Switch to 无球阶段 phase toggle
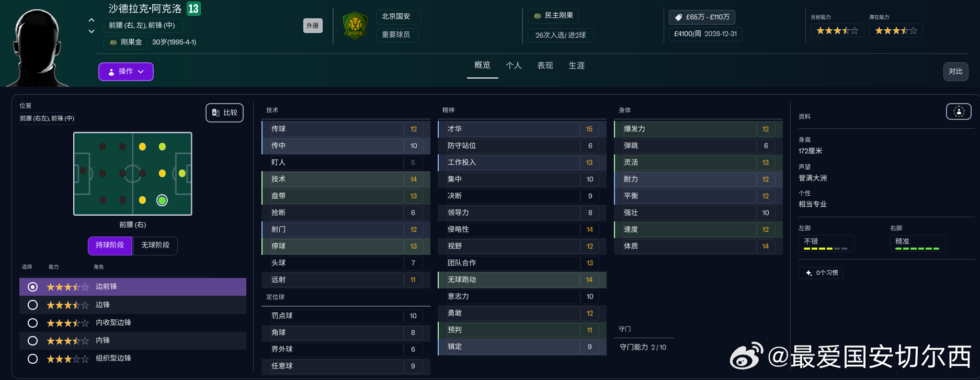 (155, 245)
